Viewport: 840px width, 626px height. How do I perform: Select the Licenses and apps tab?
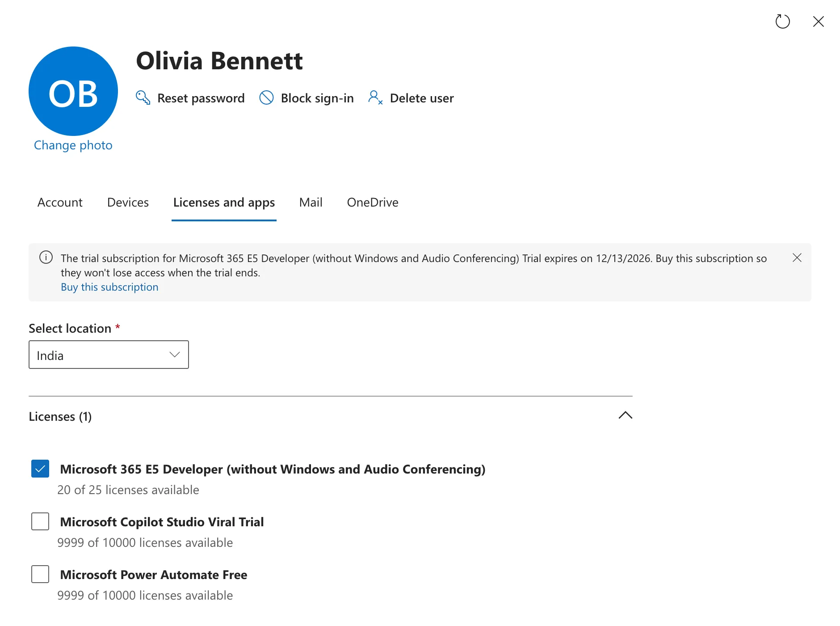[224, 203]
